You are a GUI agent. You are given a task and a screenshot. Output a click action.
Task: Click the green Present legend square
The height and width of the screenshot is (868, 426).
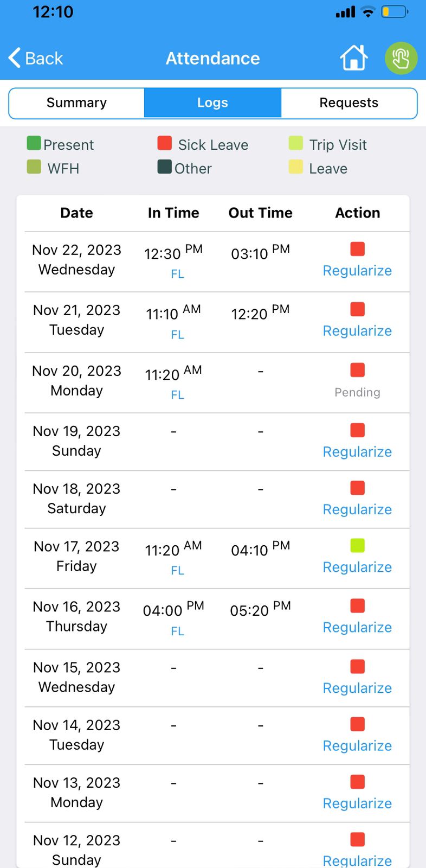[x=34, y=143]
